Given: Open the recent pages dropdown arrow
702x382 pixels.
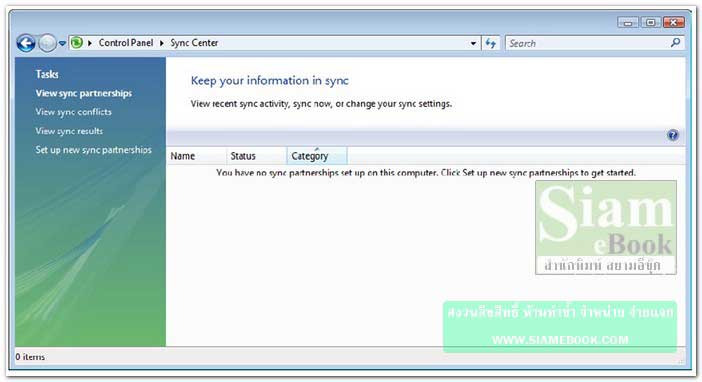Looking at the screenshot, I should pyautogui.click(x=62, y=43).
